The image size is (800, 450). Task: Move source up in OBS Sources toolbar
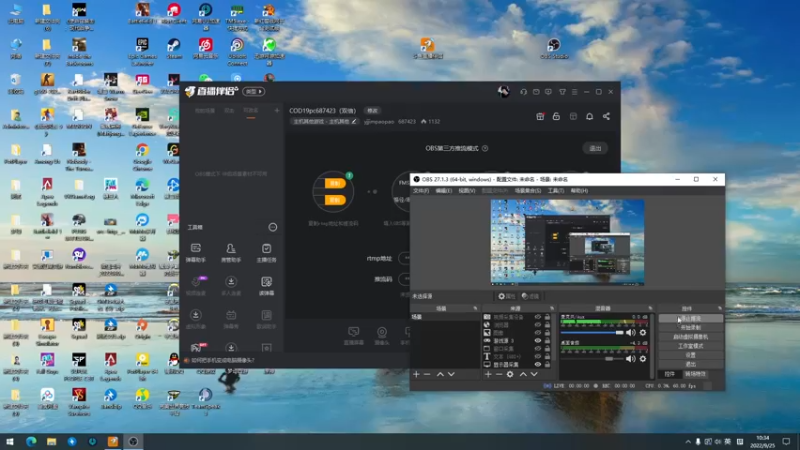point(523,374)
